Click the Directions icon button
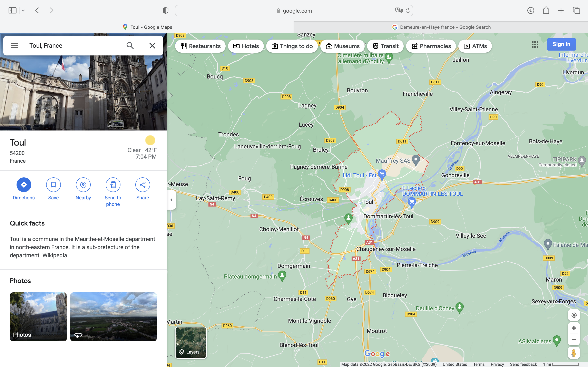 pos(23,185)
